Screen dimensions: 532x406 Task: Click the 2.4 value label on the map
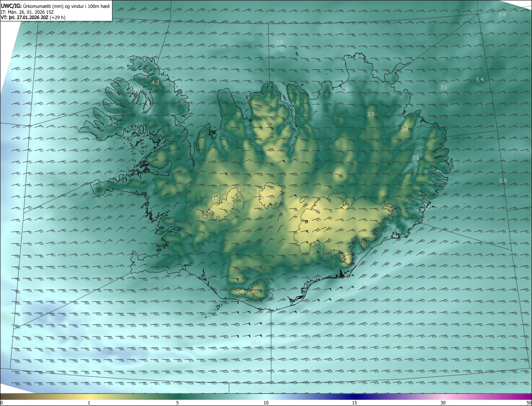tap(404, 130)
